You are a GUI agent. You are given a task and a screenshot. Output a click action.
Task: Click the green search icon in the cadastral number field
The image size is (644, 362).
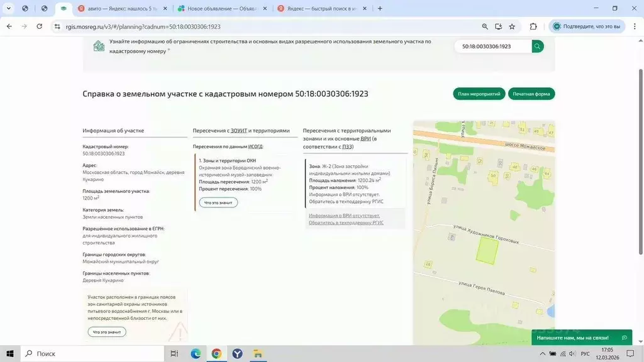point(536,46)
